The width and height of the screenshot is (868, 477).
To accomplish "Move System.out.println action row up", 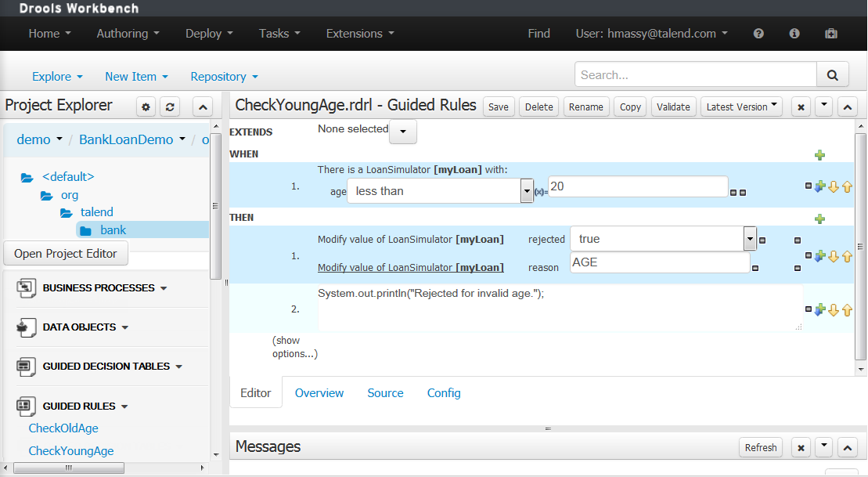I will 847,310.
